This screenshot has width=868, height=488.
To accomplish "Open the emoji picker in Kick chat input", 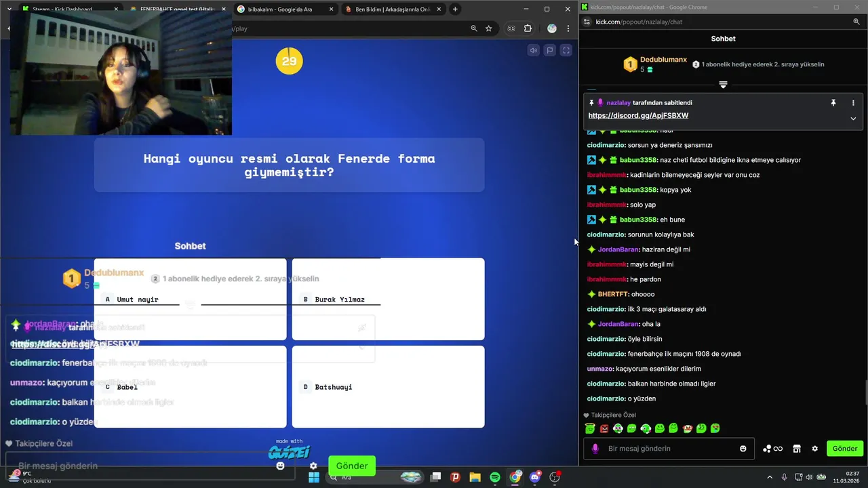I will pos(743,449).
